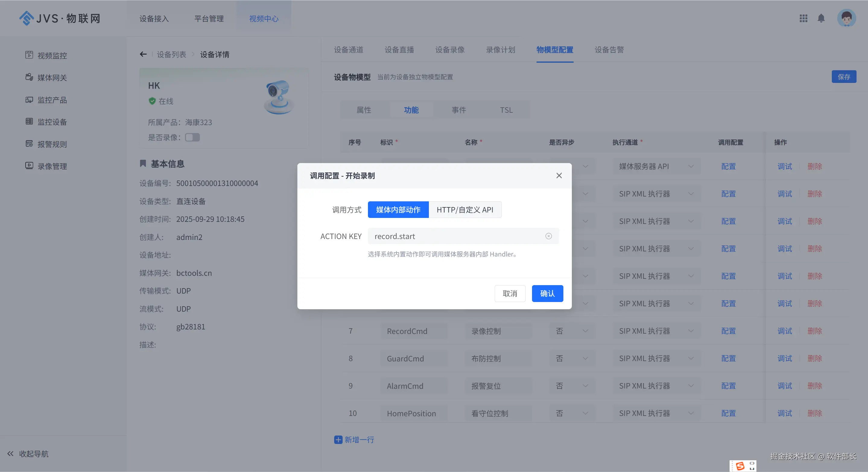Open 视频监控 from the sidebar icon
Image resolution: width=868 pixels, height=472 pixels.
pyautogui.click(x=29, y=55)
